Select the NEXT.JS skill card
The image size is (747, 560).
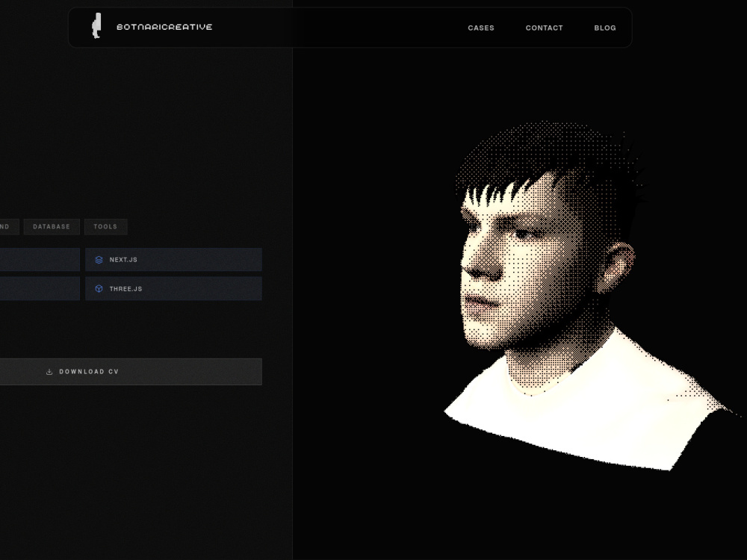pyautogui.click(x=173, y=260)
